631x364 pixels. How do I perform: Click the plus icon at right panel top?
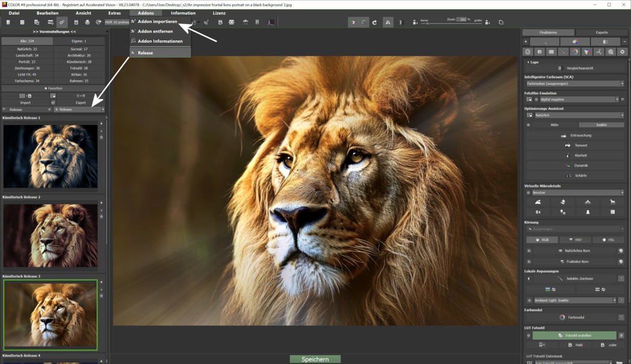526,42
